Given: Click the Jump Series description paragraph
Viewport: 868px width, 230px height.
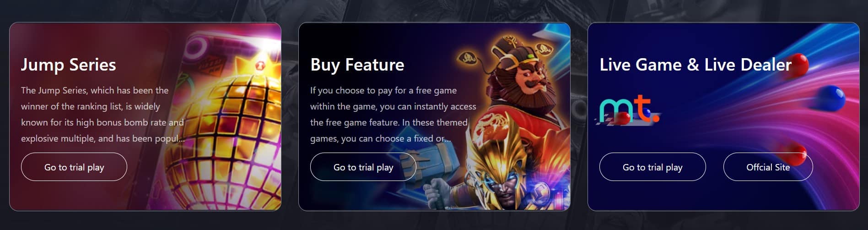Looking at the screenshot, I should point(103,114).
